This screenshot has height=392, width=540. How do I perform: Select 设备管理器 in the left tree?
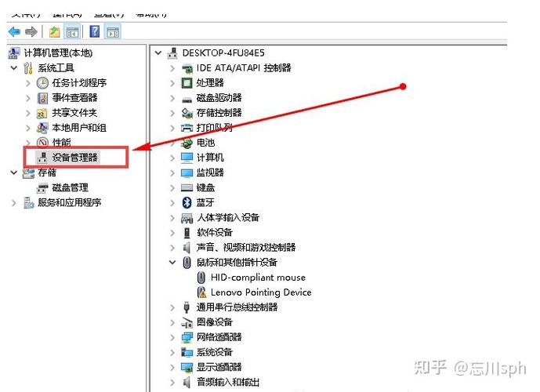click(75, 158)
